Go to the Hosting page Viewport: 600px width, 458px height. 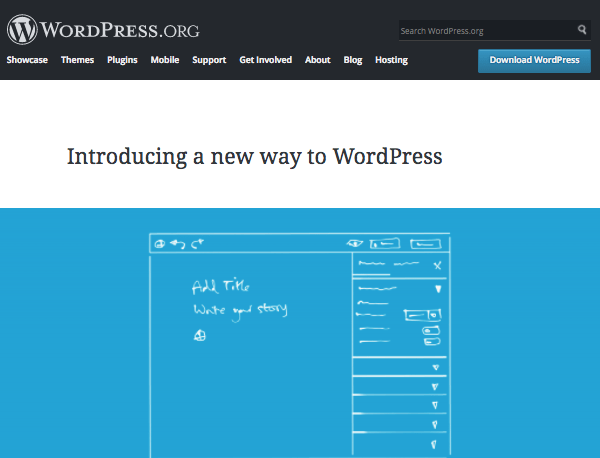click(391, 60)
